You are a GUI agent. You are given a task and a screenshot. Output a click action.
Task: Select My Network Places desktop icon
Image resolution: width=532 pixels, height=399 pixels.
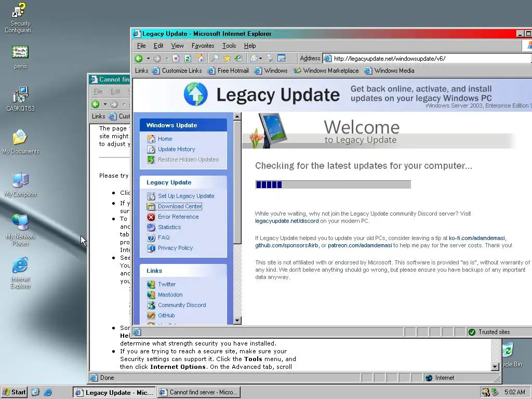pyautogui.click(x=20, y=230)
